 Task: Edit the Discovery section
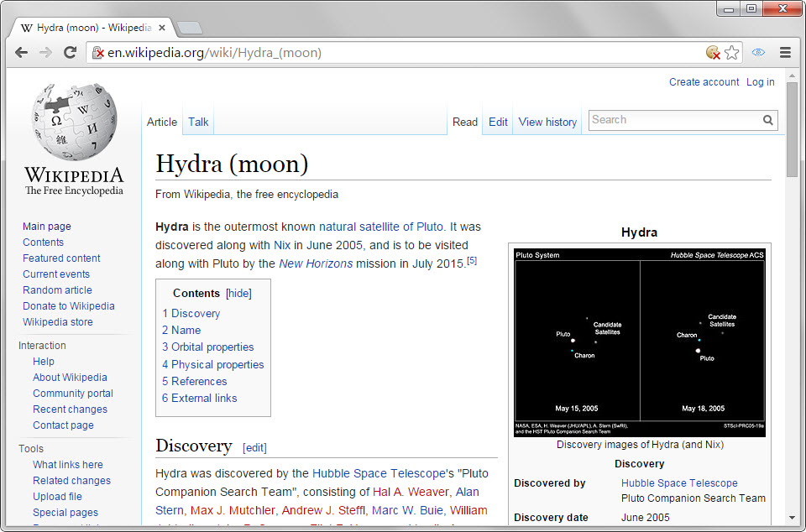254,448
